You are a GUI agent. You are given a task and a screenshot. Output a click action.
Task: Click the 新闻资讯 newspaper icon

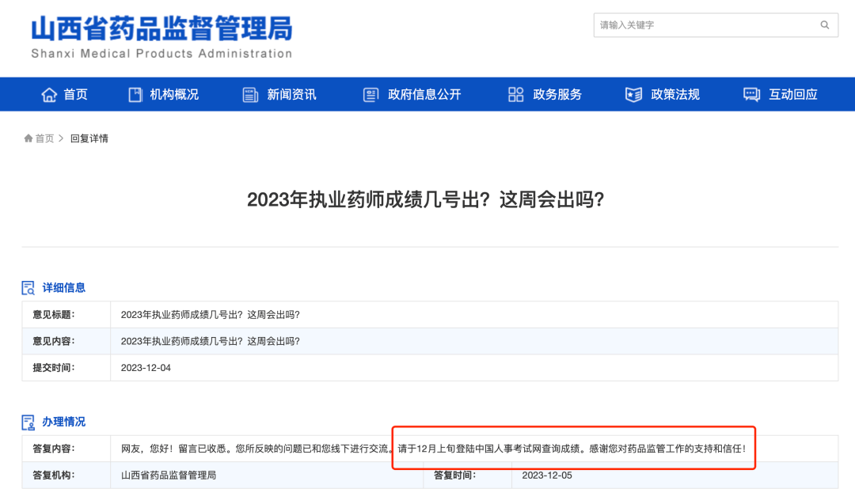click(250, 95)
